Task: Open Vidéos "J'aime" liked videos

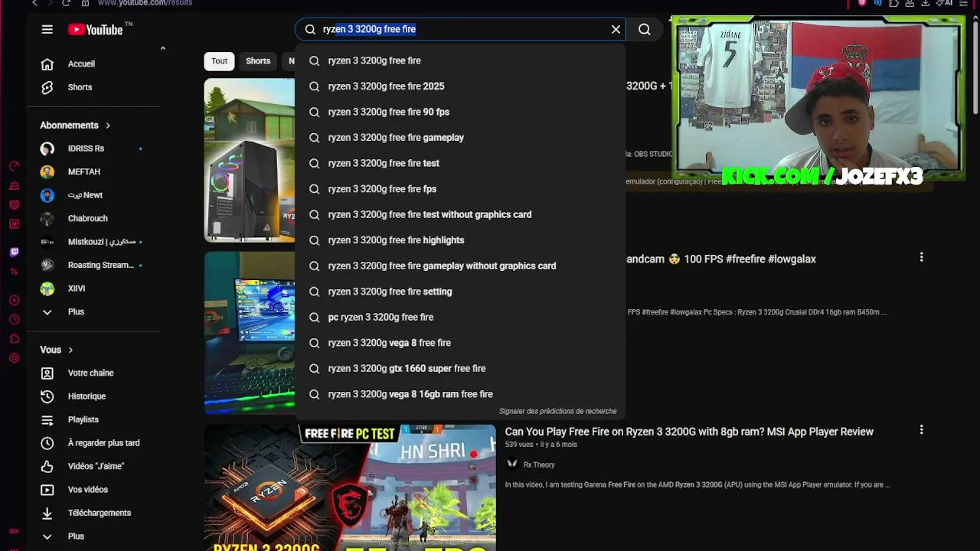Action: click(x=94, y=467)
